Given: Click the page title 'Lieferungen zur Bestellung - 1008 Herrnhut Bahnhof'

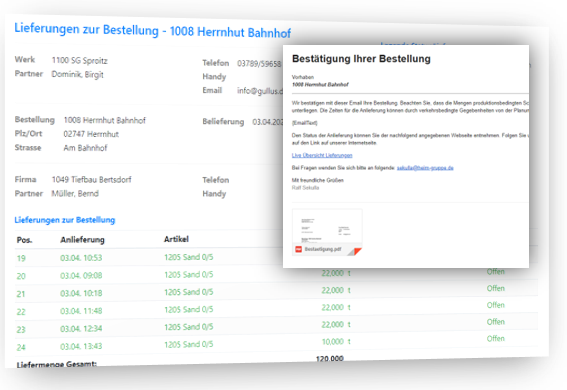Looking at the screenshot, I should click(153, 30).
